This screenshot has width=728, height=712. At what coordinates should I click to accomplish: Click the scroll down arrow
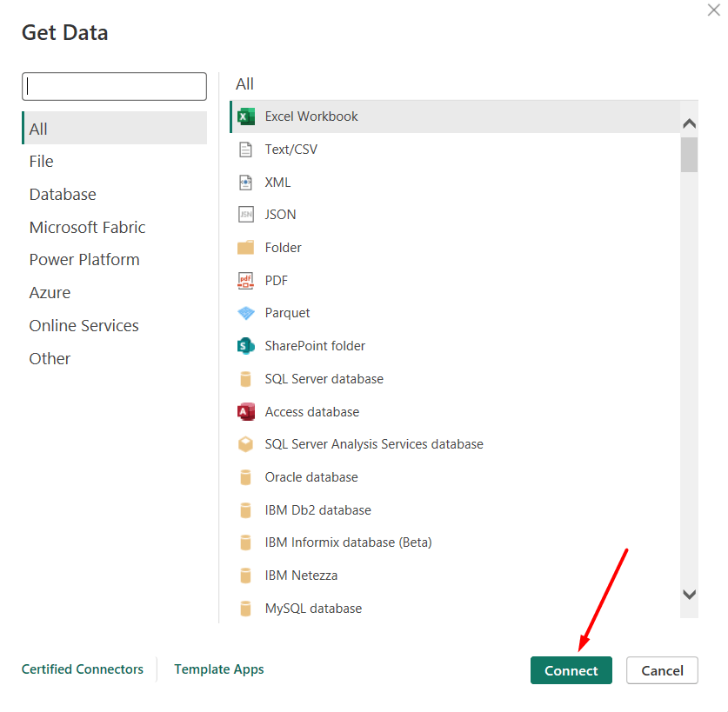690,595
